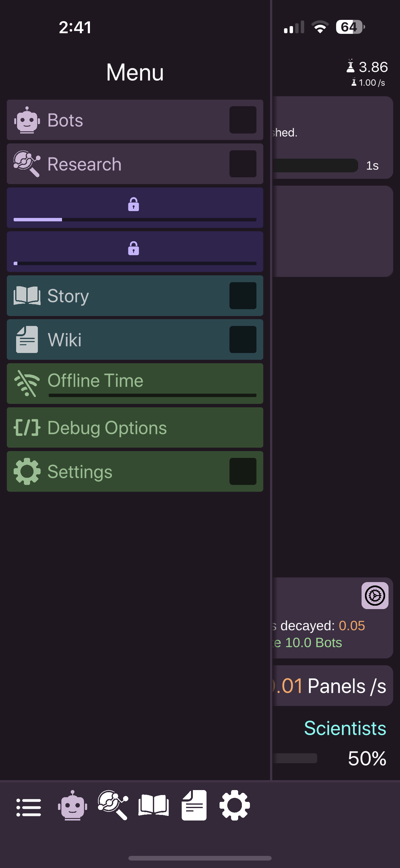
Task: Toggle the dark square box beside Settings
Action: [243, 471]
